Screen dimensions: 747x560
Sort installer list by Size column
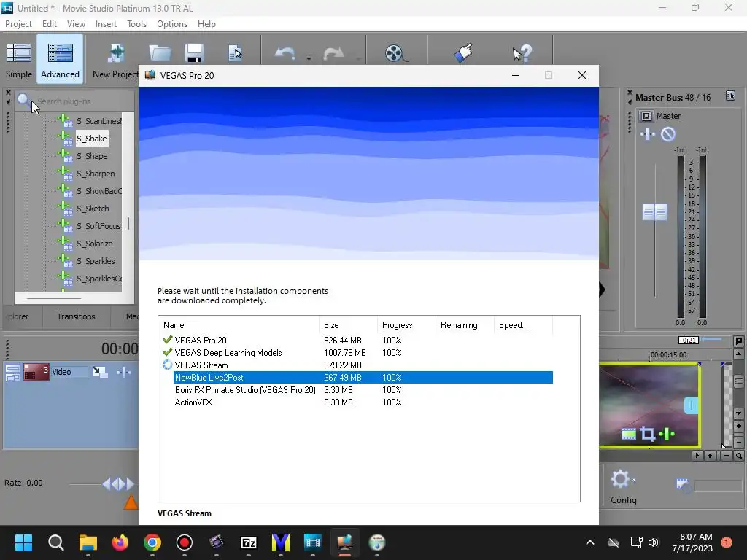point(348,325)
